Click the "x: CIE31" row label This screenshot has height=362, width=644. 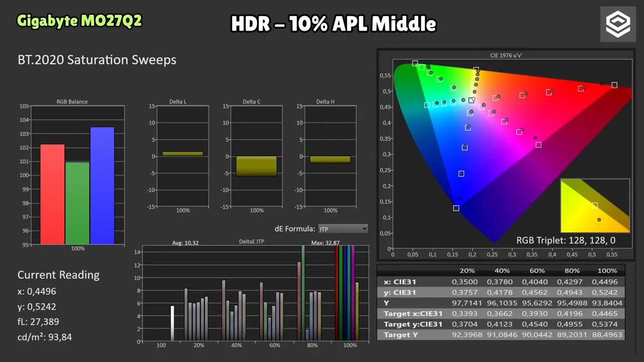pyautogui.click(x=400, y=282)
